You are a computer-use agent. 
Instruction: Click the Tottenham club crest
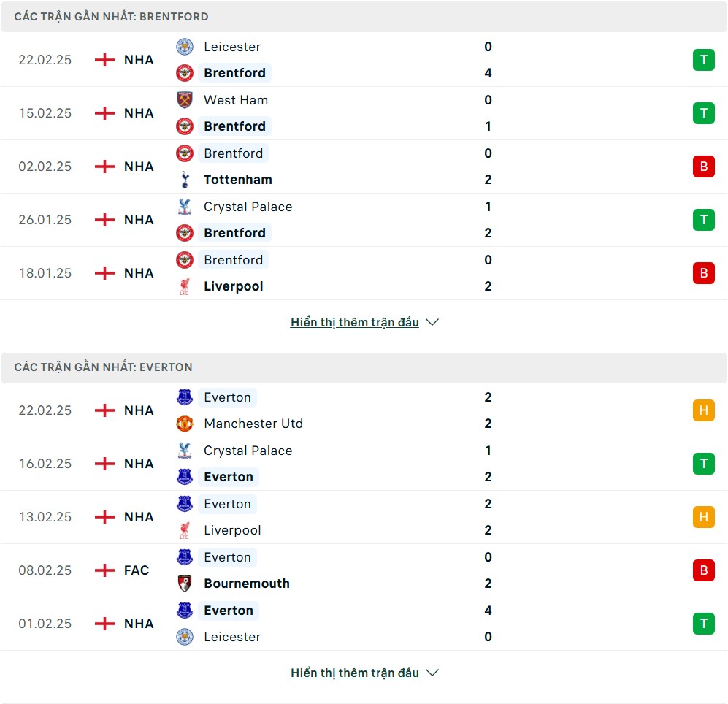click(x=185, y=180)
